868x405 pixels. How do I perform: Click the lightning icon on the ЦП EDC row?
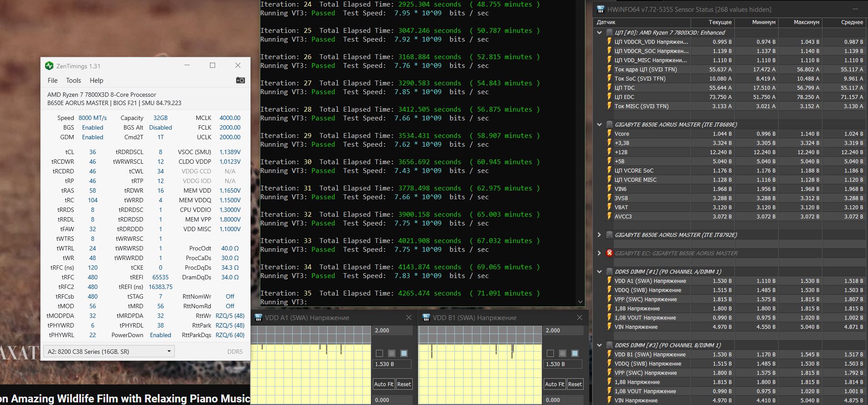pos(609,97)
